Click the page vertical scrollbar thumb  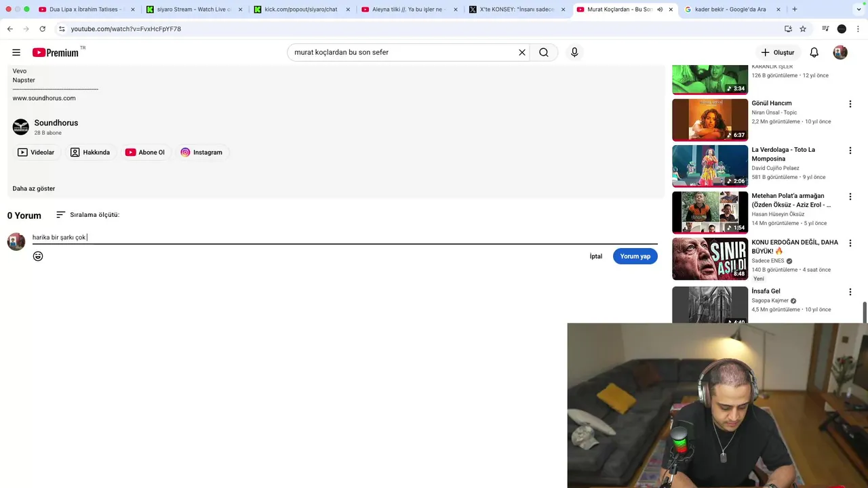pyautogui.click(x=865, y=313)
